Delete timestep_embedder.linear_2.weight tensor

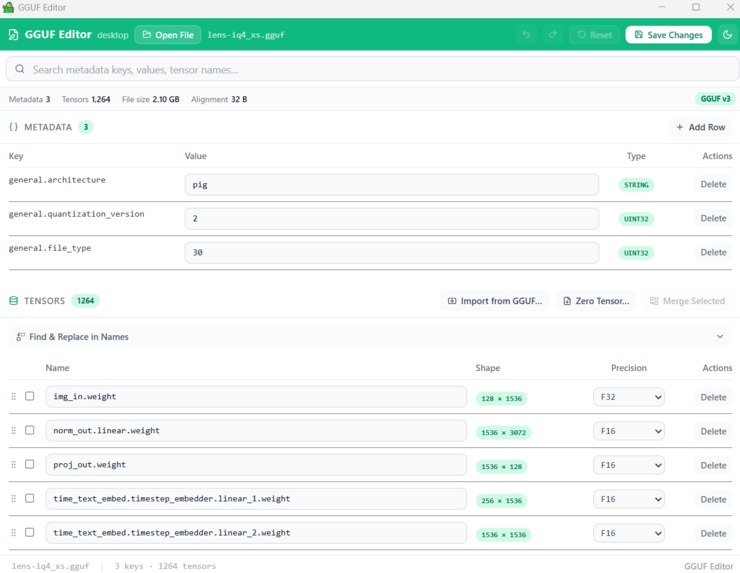713,533
